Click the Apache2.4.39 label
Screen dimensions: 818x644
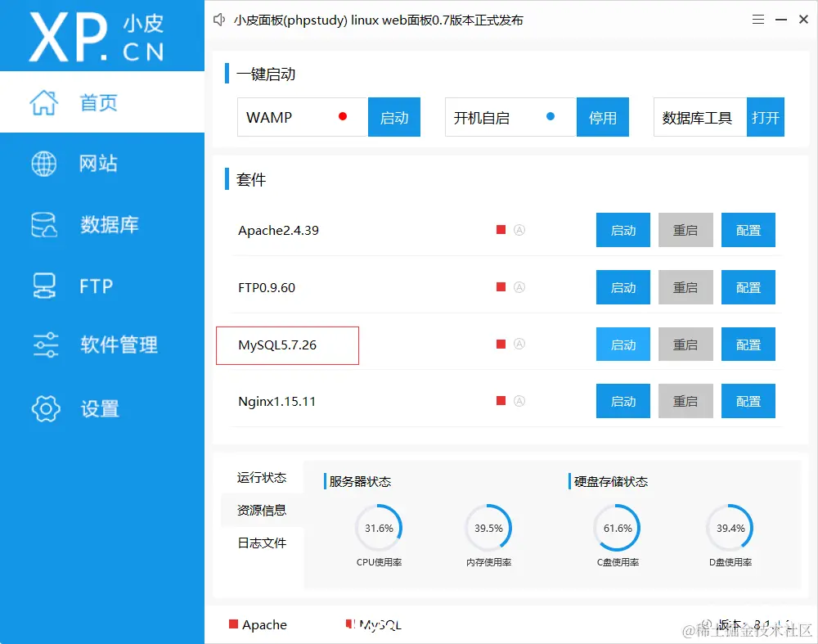[278, 230]
